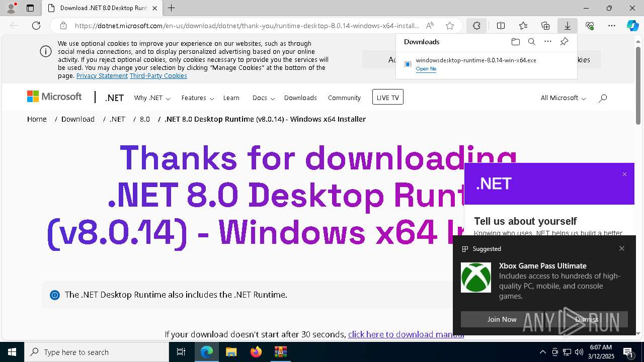Open Settings and more ellipsis menu
This screenshot has height=362, width=644.
pos(612,26)
